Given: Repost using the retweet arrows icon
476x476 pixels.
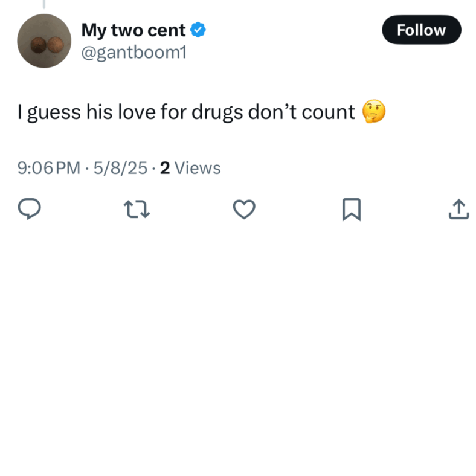Looking at the screenshot, I should (x=137, y=209).
